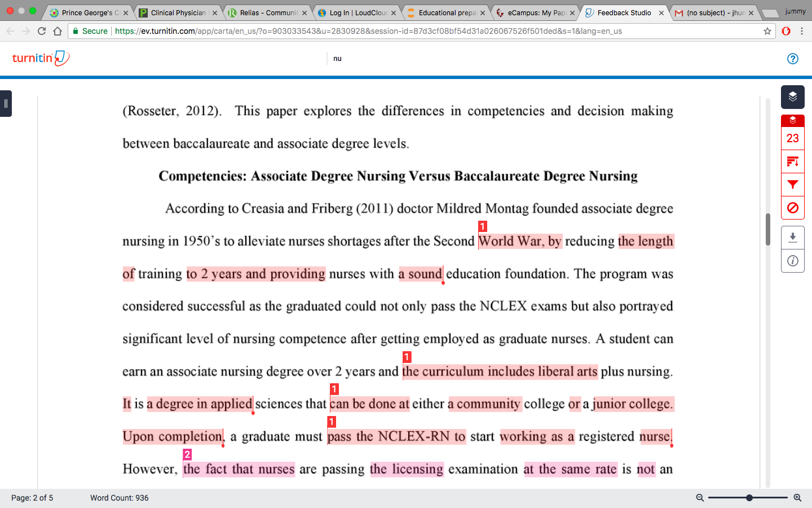812x508 pixels.
Task: Open the browser home icon
Action: tap(58, 31)
